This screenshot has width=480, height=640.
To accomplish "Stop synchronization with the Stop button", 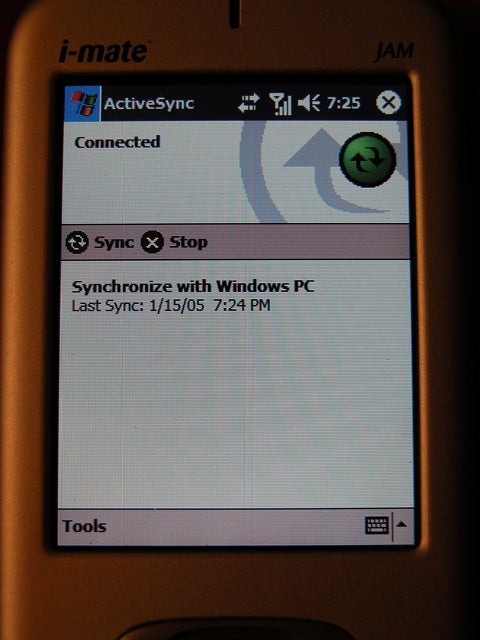I will point(174,242).
